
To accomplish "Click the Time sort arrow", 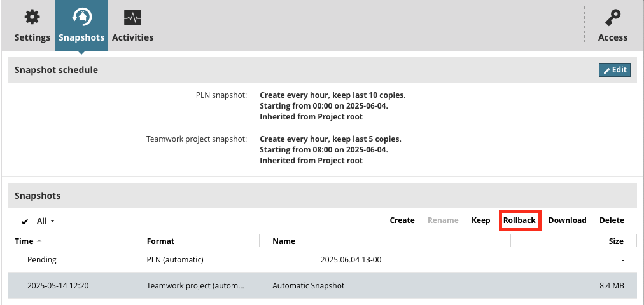I will (39, 241).
